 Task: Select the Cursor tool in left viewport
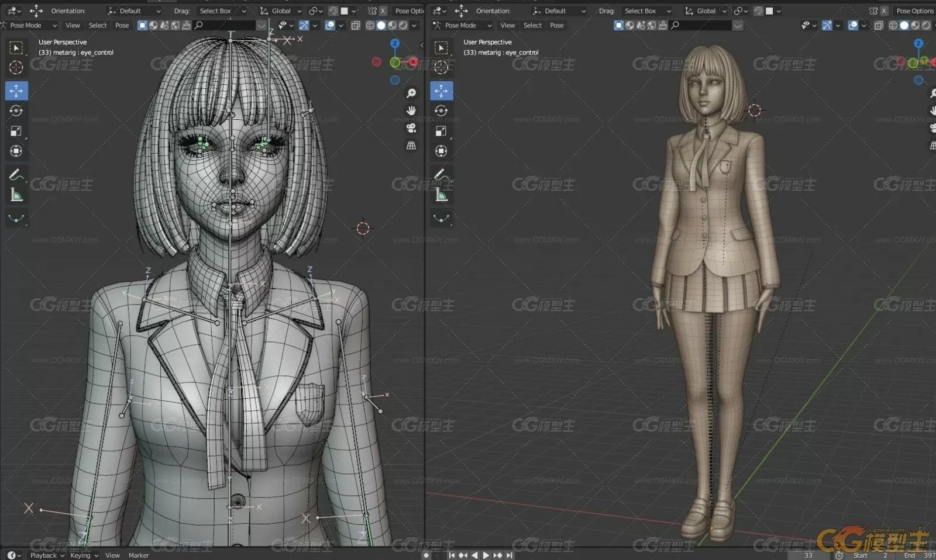(16, 68)
